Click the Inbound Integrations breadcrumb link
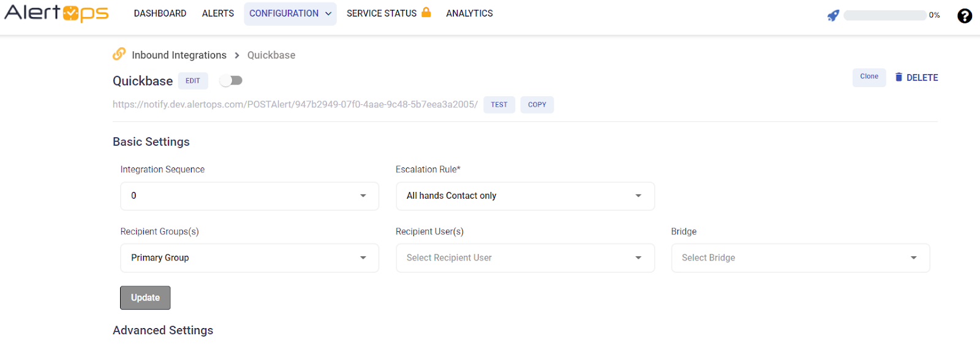980x344 pixels. point(179,55)
